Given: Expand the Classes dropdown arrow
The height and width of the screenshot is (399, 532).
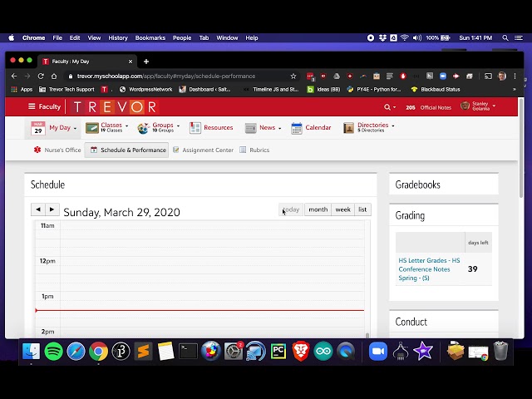Looking at the screenshot, I should 127,126.
